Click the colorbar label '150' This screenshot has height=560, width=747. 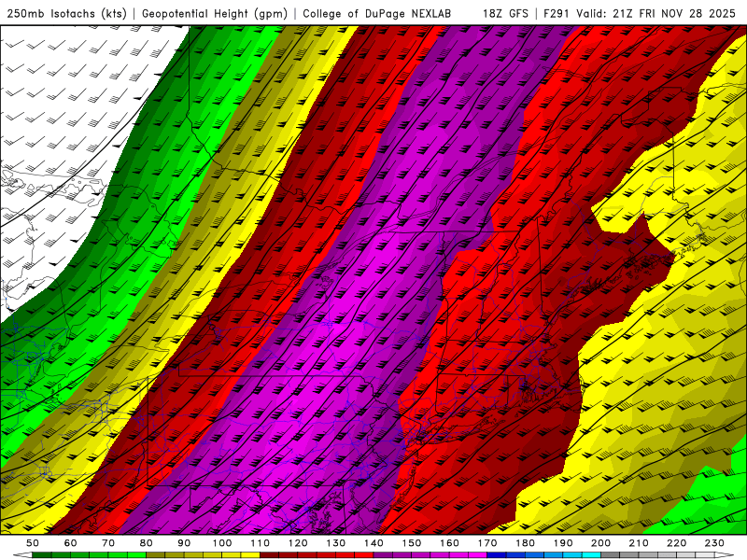click(412, 543)
